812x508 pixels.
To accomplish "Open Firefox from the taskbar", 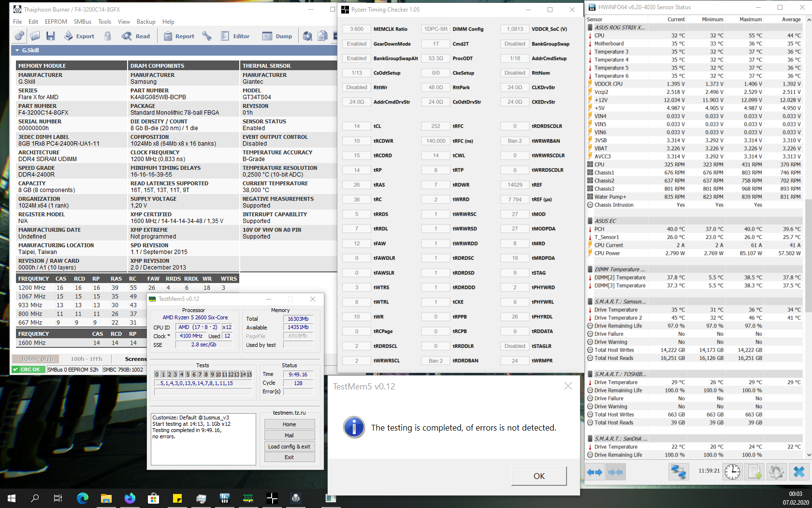I will (x=130, y=498).
